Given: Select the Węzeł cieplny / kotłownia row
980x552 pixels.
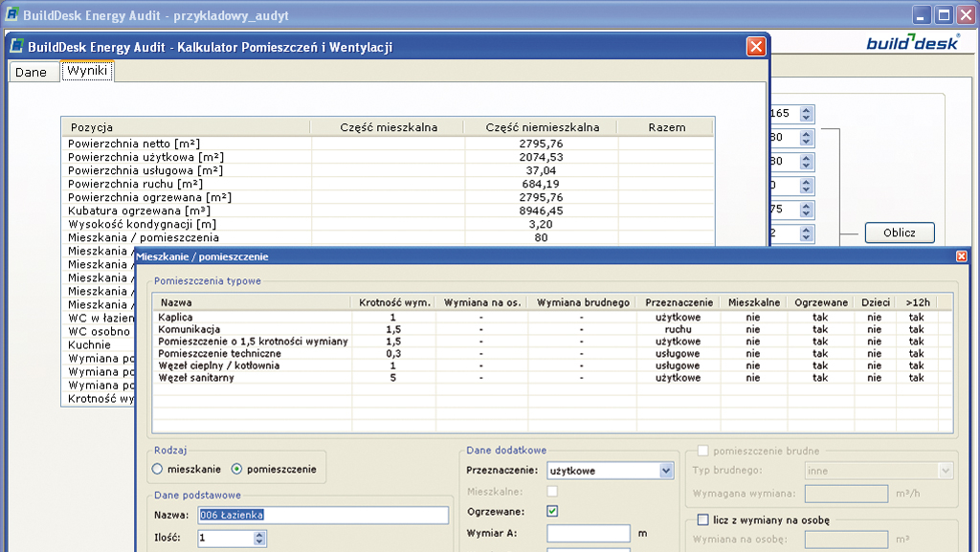Looking at the screenshot, I should (552, 365).
